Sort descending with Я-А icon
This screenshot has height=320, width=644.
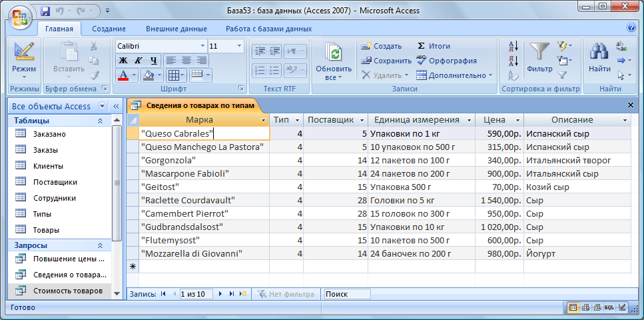click(513, 61)
